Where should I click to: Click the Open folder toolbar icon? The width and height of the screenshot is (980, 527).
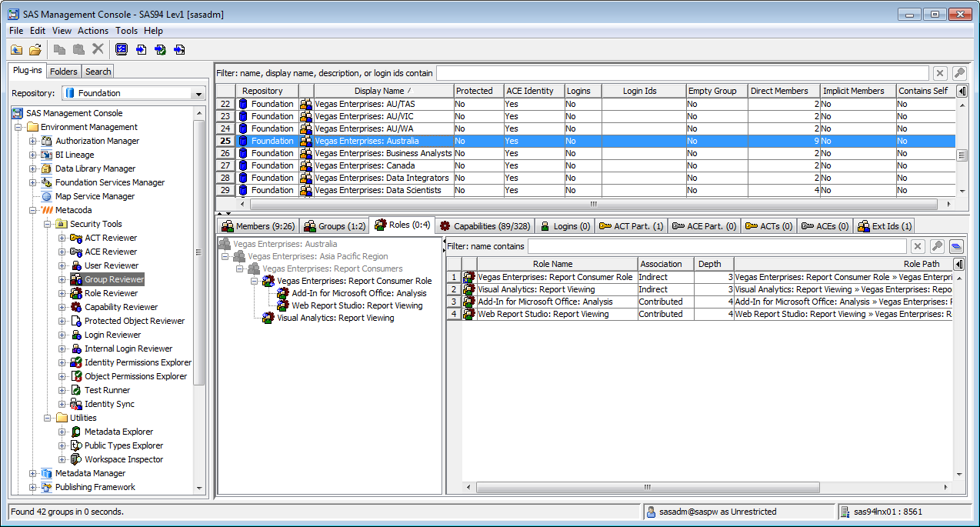35,49
